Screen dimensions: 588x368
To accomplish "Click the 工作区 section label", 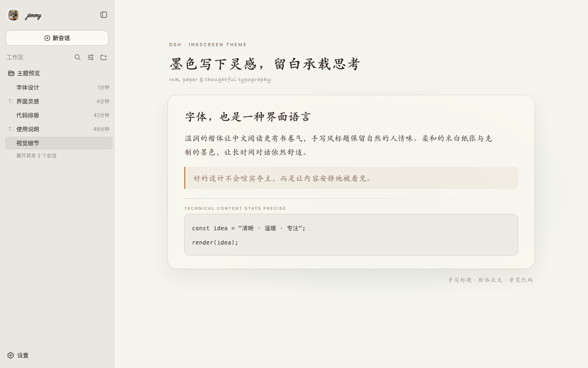I will [x=15, y=57].
